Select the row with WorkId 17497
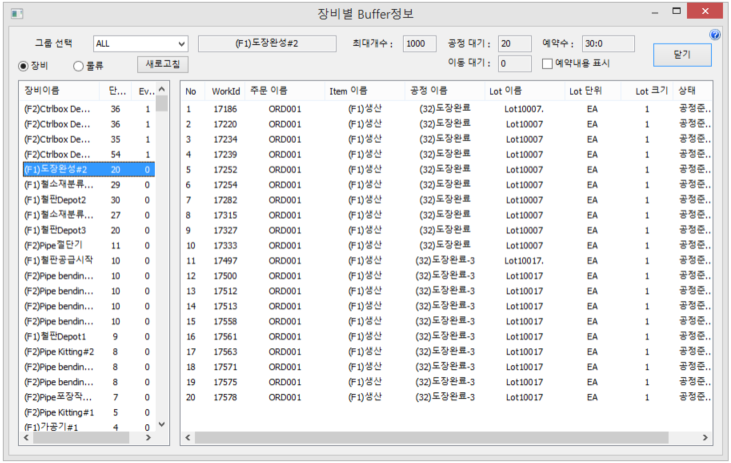The height and width of the screenshot is (463, 731). pos(224,261)
